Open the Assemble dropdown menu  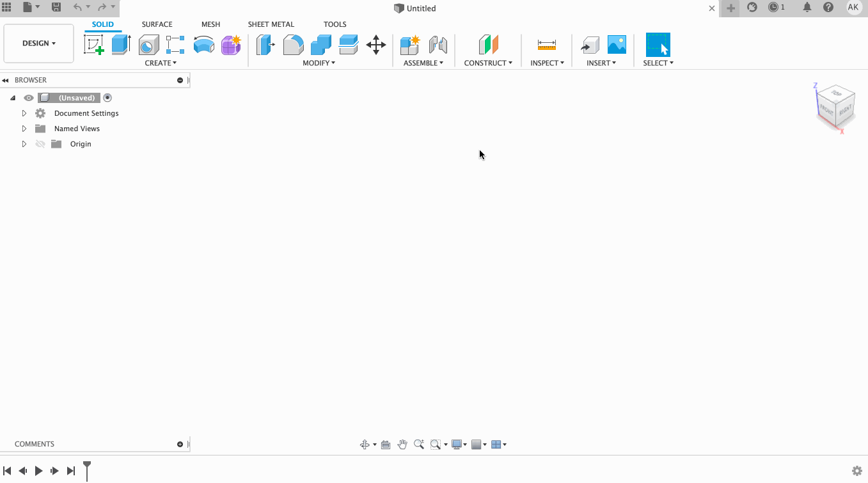[x=423, y=63]
